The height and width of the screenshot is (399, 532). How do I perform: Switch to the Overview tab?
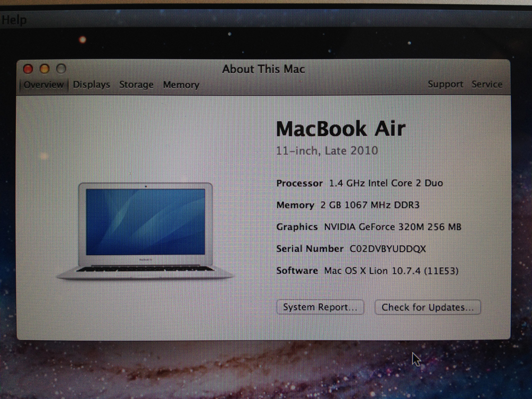pos(44,85)
